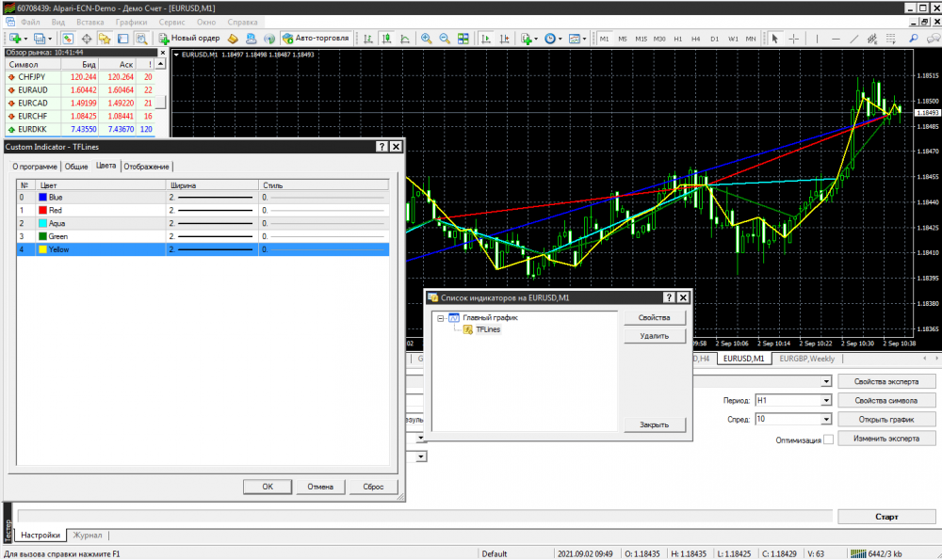Image resolution: width=942 pixels, height=560 pixels.
Task: Switch to the Отображение tab
Action: (146, 167)
